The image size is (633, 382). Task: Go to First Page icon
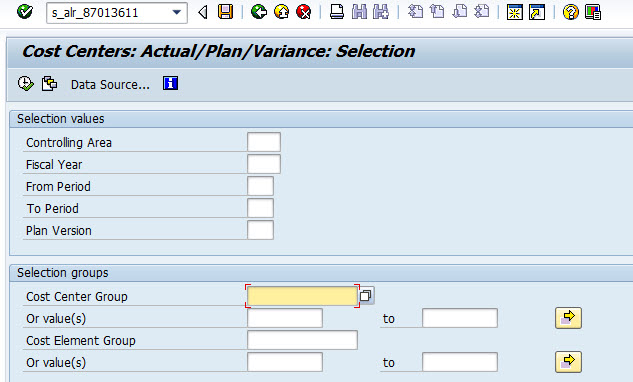click(x=415, y=12)
